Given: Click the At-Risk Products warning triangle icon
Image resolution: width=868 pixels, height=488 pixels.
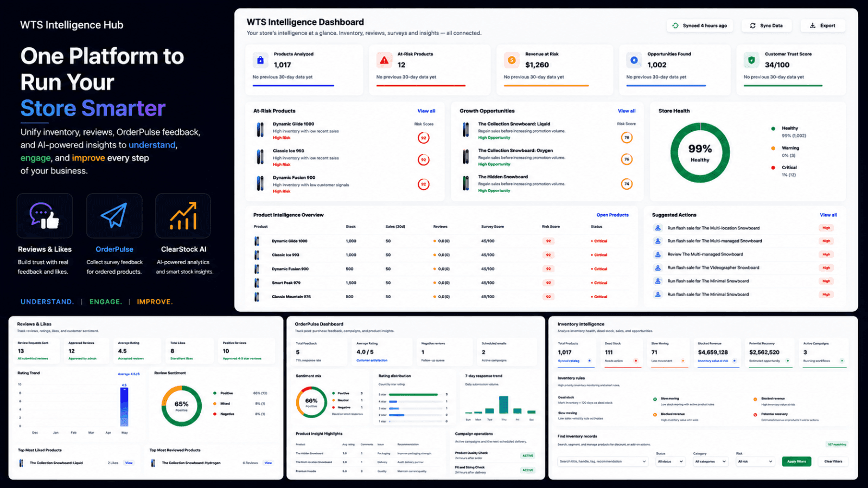Looking at the screenshot, I should click(x=384, y=60).
